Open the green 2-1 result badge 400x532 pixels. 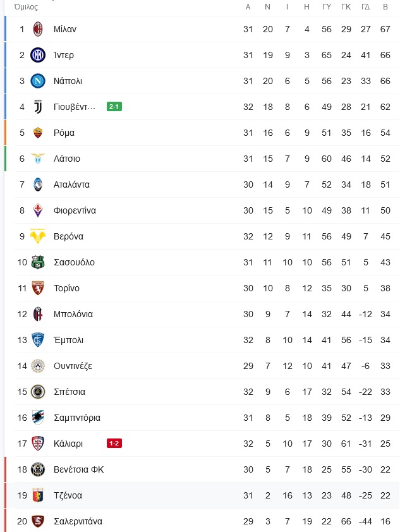pos(114,107)
